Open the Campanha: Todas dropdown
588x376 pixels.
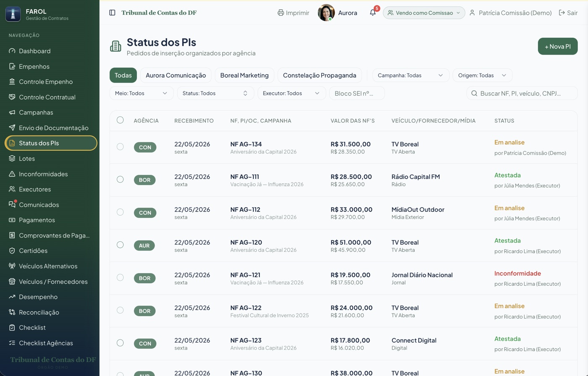click(411, 76)
